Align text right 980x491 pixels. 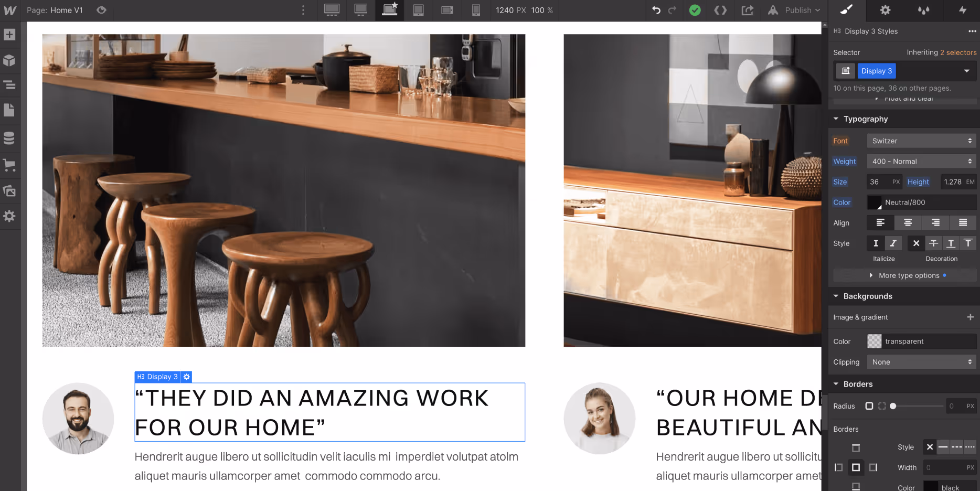click(935, 223)
